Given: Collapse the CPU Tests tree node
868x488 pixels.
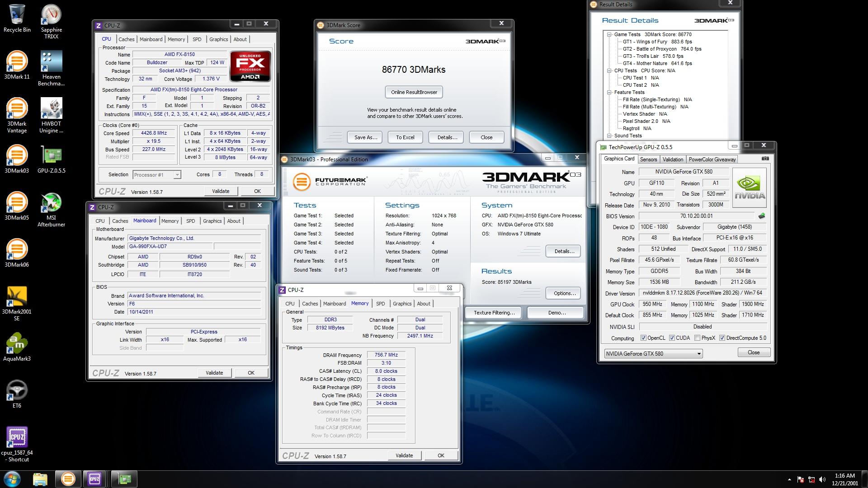Looking at the screenshot, I should click(x=609, y=70).
